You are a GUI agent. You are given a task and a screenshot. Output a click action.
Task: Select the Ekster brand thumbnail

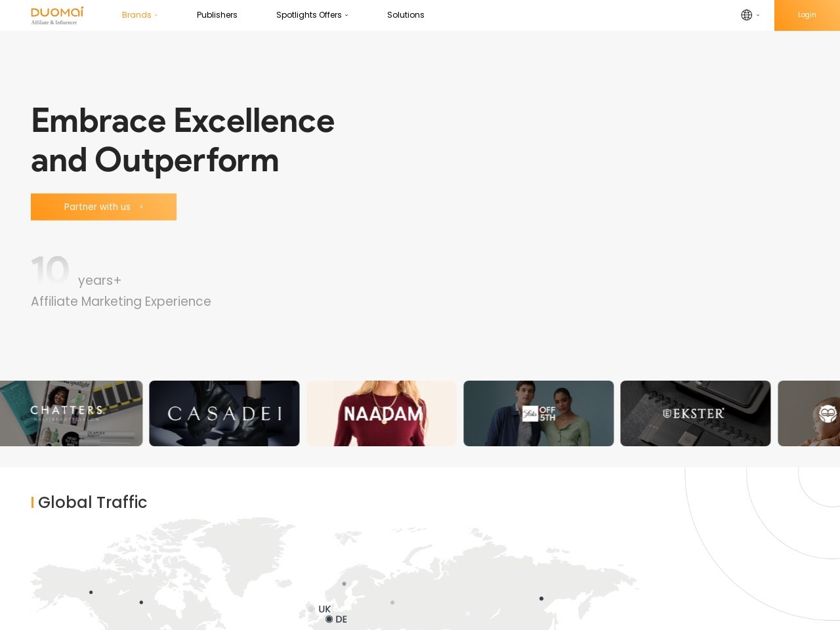695,413
